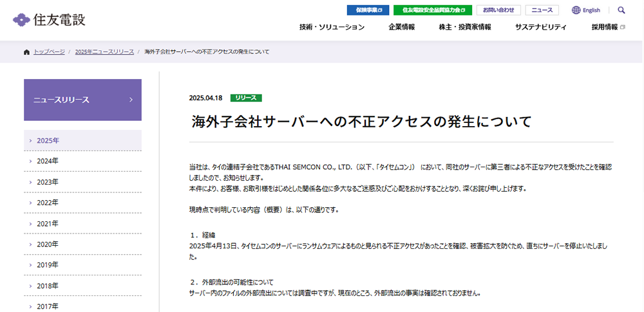
Task: Click section heading １．経緯
Action: [x=203, y=235]
